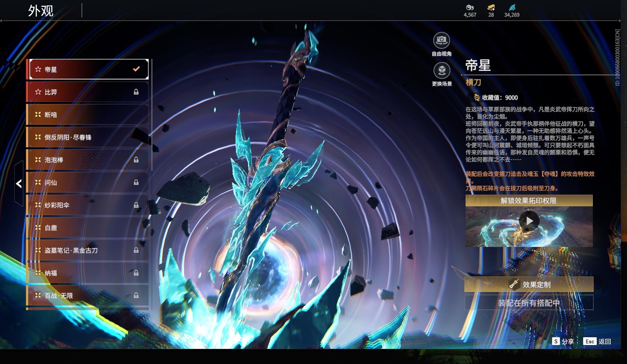627x364 pixels.
Task: Click the lock icon on 纳福
Action: coord(136,273)
